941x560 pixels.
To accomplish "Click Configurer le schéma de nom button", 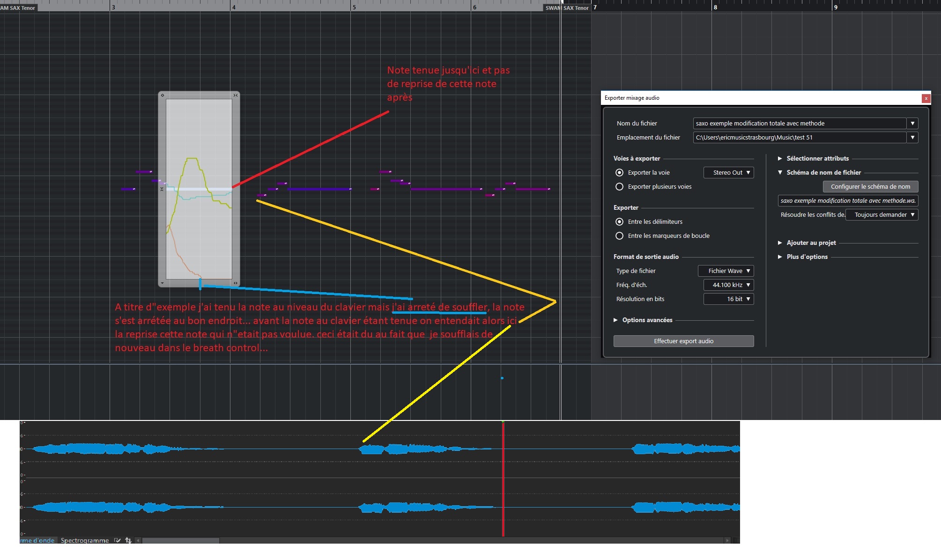I will tap(870, 187).
